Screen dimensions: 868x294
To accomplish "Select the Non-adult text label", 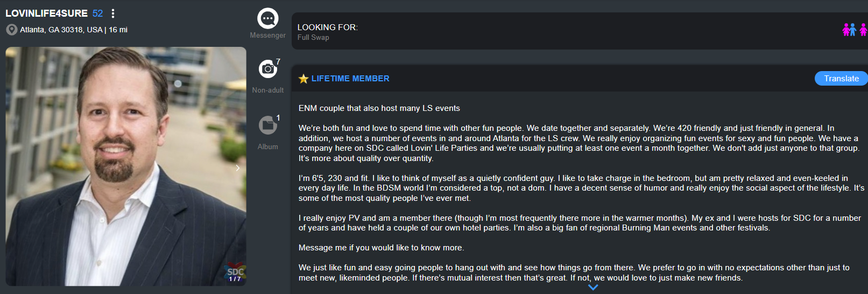I will pos(267,90).
